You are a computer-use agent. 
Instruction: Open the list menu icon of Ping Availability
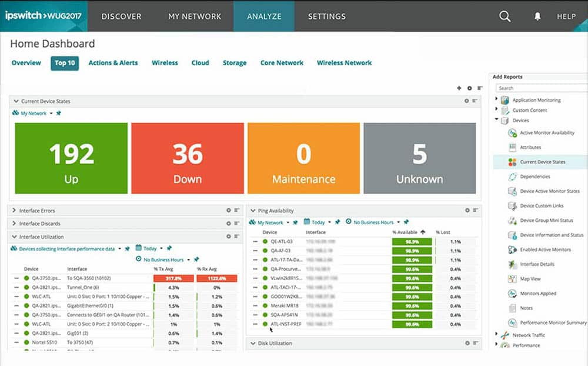click(475, 210)
